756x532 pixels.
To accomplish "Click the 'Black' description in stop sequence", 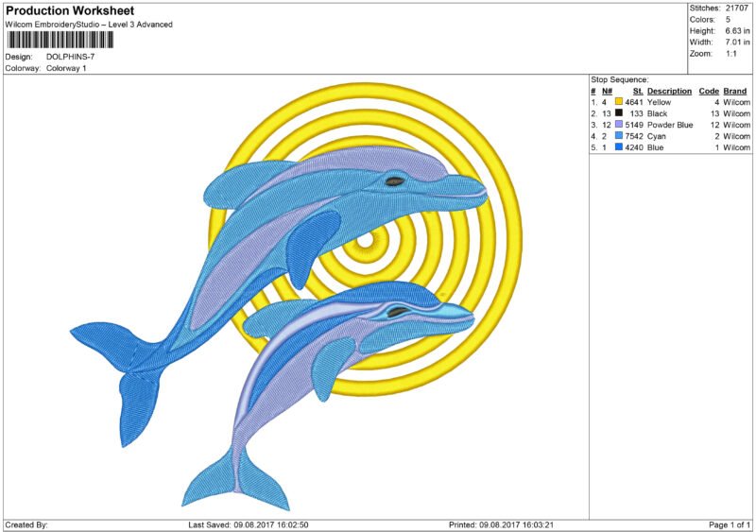I will [657, 113].
